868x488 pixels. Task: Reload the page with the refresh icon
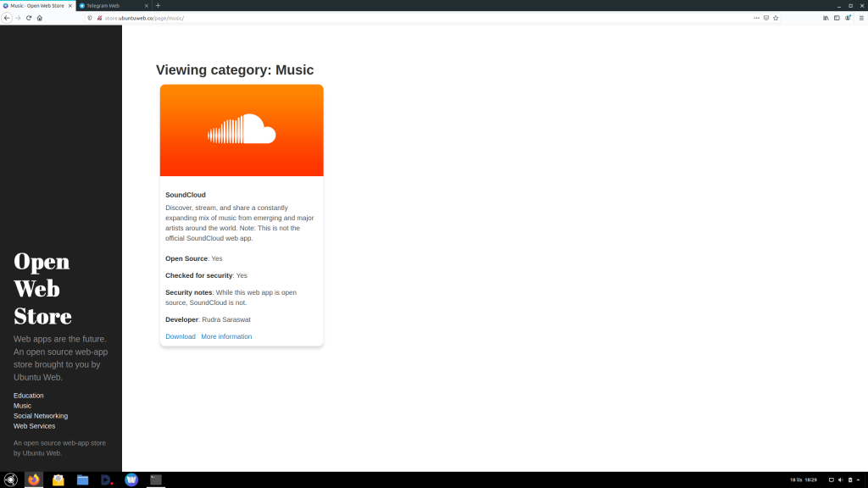[27, 17]
